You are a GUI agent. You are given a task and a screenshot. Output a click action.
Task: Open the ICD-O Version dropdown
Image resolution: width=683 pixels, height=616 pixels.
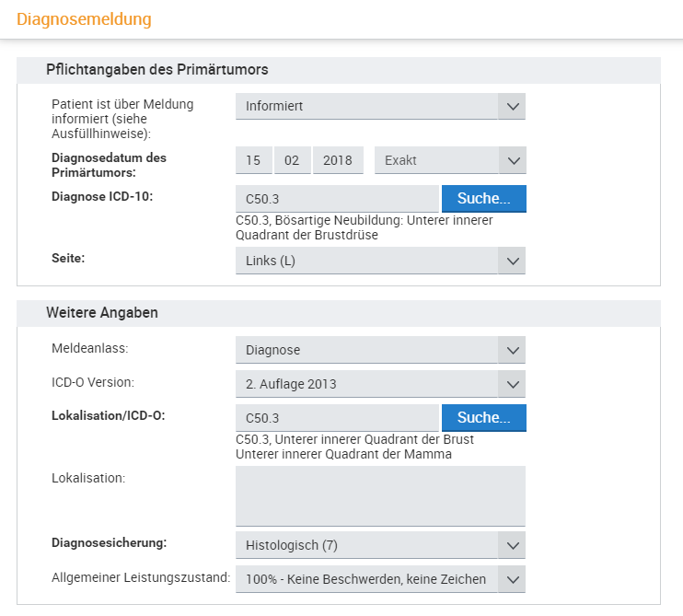(x=380, y=383)
